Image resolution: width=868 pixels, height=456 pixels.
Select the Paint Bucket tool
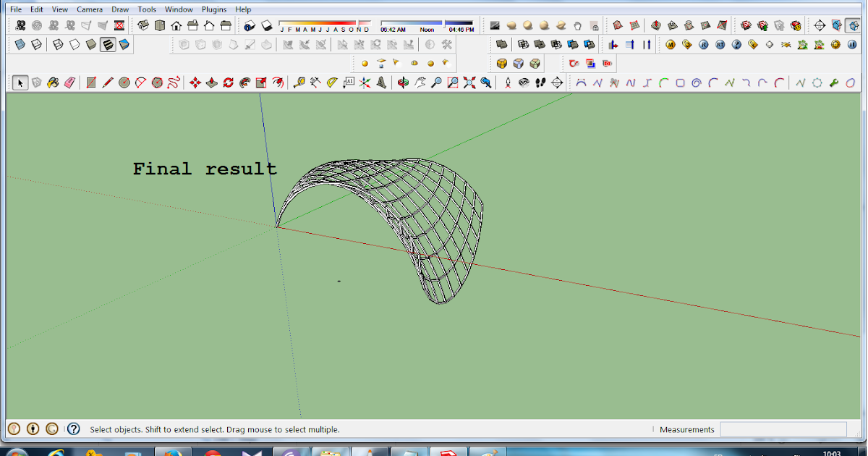pyautogui.click(x=53, y=83)
